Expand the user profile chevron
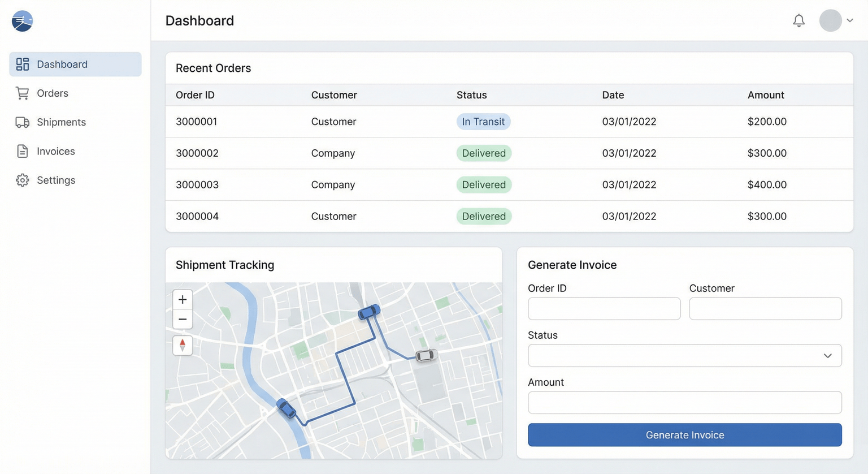This screenshot has width=868, height=474. tap(850, 20)
